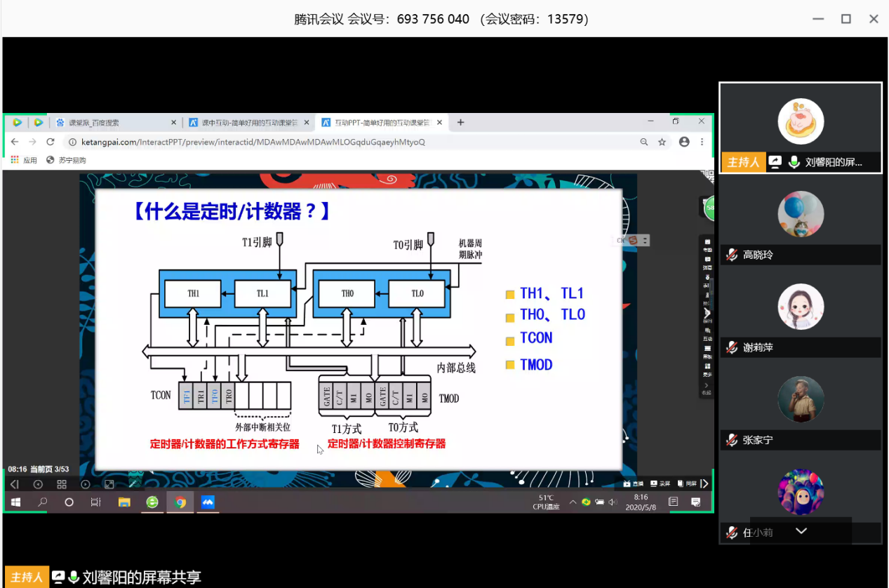Toggle fullscreen for the interactive PPT

pyautogui.click(x=109, y=484)
